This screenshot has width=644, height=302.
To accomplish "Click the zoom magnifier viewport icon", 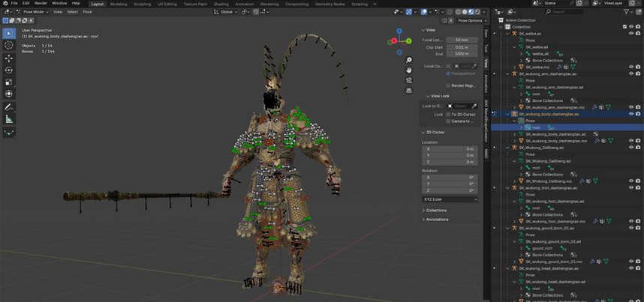I will click(x=409, y=60).
